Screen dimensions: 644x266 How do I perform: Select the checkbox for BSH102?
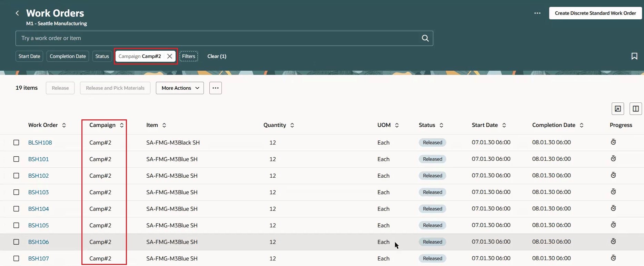coord(16,176)
